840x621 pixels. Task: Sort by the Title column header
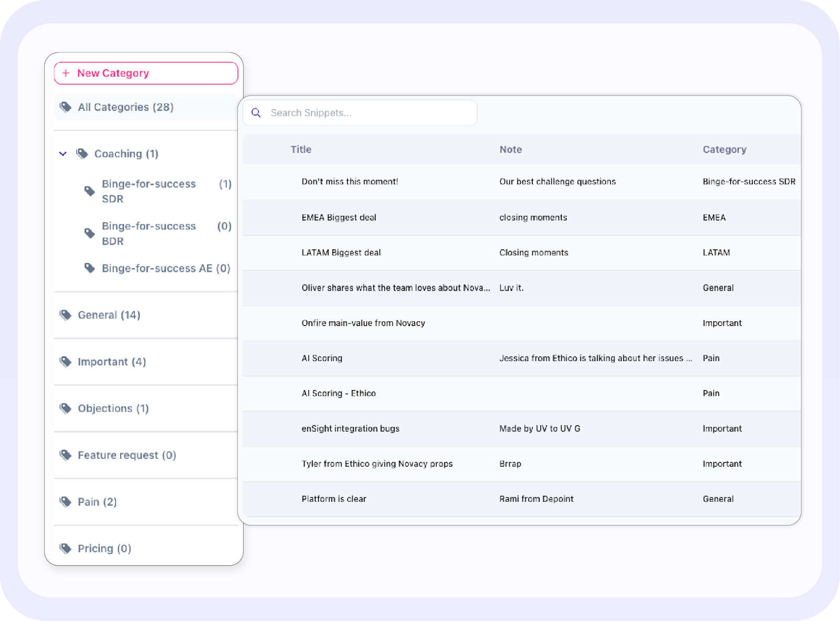click(301, 150)
